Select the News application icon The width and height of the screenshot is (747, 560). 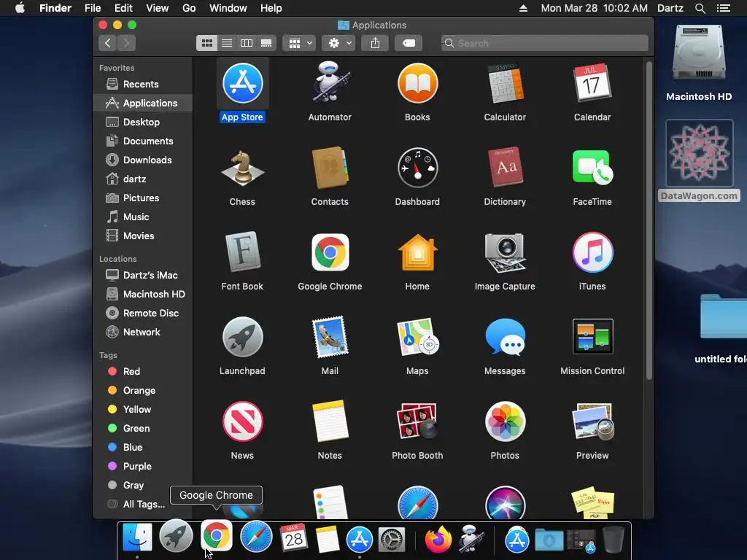242,421
